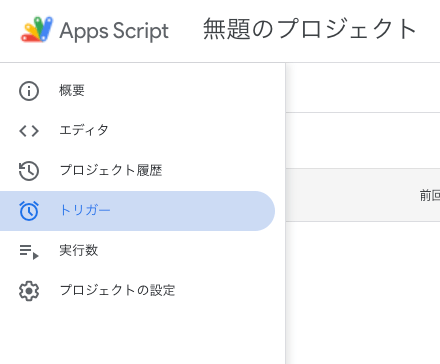
Task: Click the プロジェクトの設定 gear icon
Action: [29, 291]
